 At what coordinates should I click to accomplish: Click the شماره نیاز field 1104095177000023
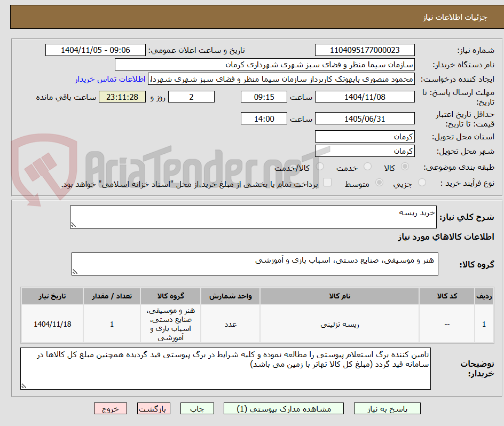(x=365, y=50)
